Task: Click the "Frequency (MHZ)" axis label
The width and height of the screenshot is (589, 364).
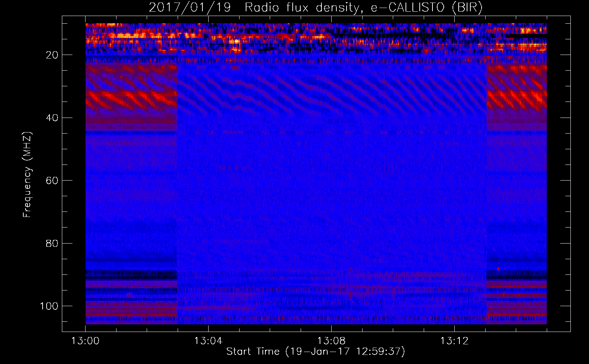Action: [28, 175]
